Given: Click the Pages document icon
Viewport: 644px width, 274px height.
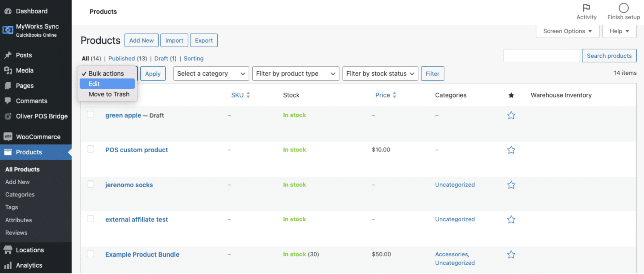Looking at the screenshot, I should click(x=8, y=86).
